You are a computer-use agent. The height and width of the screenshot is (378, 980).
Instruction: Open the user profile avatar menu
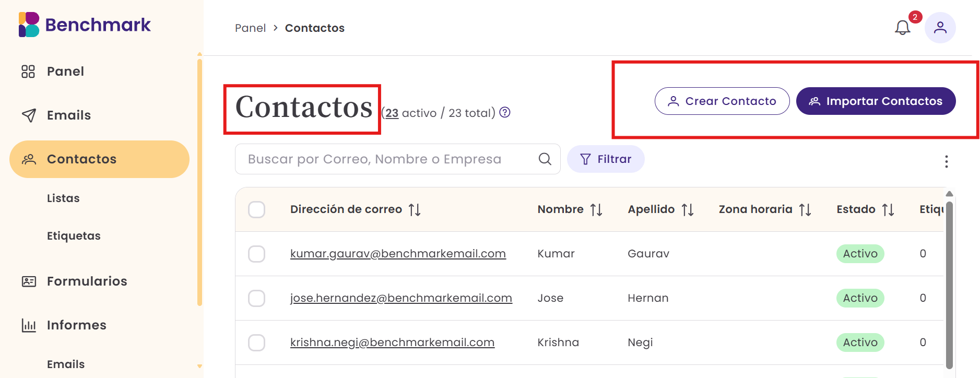[940, 28]
